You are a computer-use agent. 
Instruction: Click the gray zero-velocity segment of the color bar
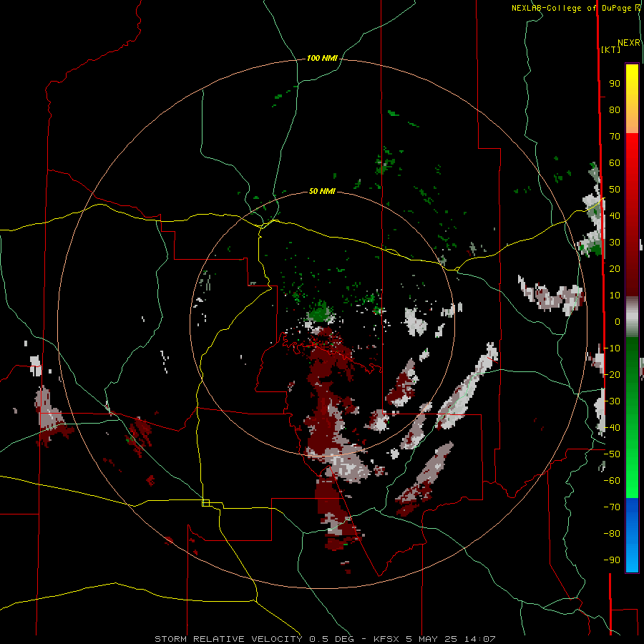point(632,317)
